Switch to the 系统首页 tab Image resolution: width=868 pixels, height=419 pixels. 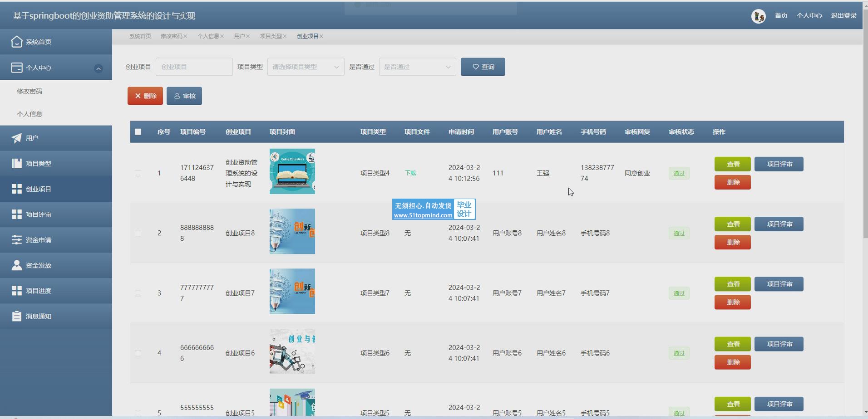[140, 36]
